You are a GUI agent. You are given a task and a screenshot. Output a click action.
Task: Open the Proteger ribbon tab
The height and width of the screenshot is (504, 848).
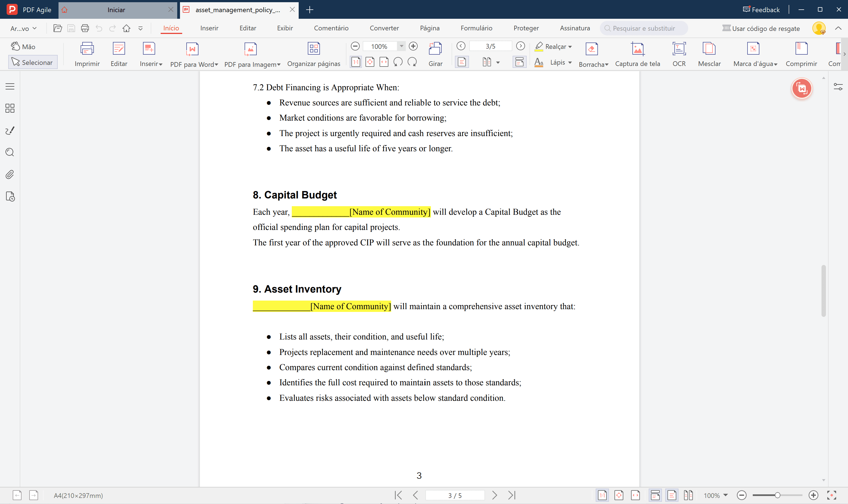click(x=526, y=28)
